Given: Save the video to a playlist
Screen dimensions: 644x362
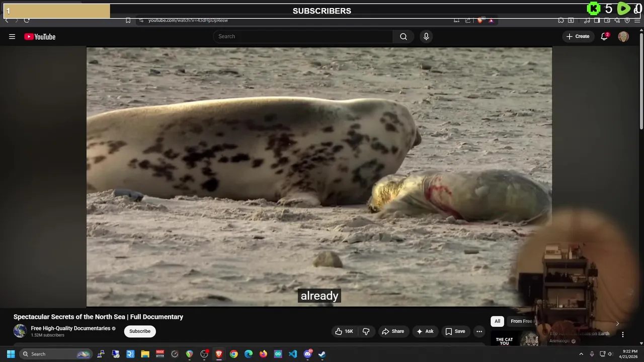Looking at the screenshot, I should tap(455, 331).
